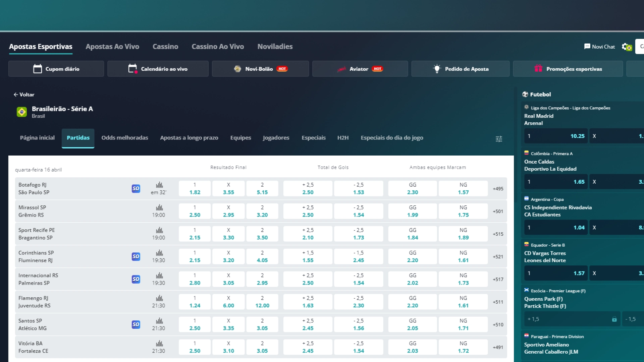
Task: Click the Brazil flag league icon
Action: pos(22,112)
